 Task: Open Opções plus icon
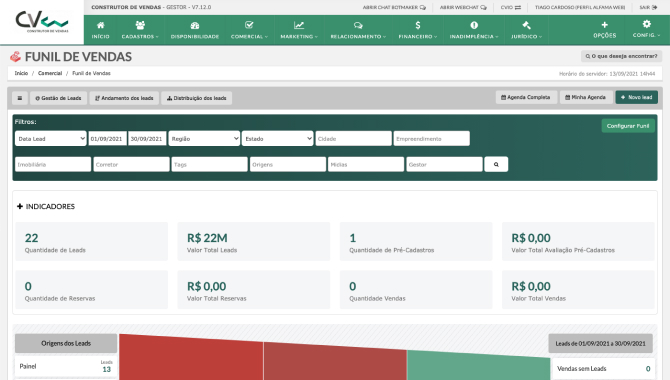click(x=605, y=25)
